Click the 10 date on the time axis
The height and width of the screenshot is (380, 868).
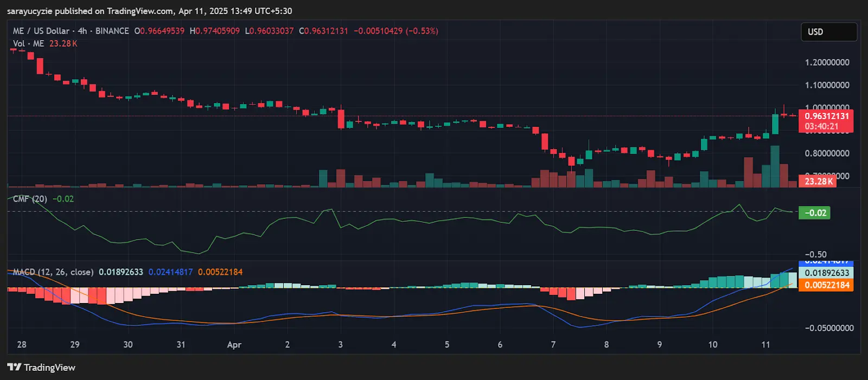[x=713, y=345]
